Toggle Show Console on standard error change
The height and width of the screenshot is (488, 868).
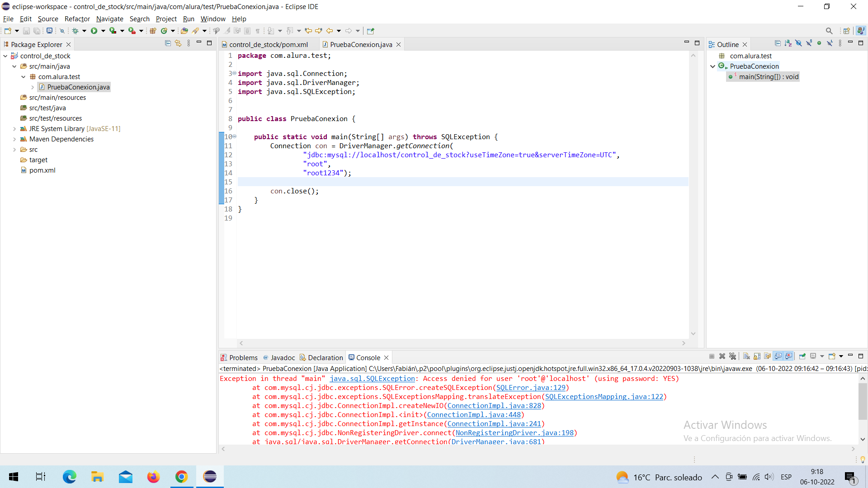[x=789, y=357]
